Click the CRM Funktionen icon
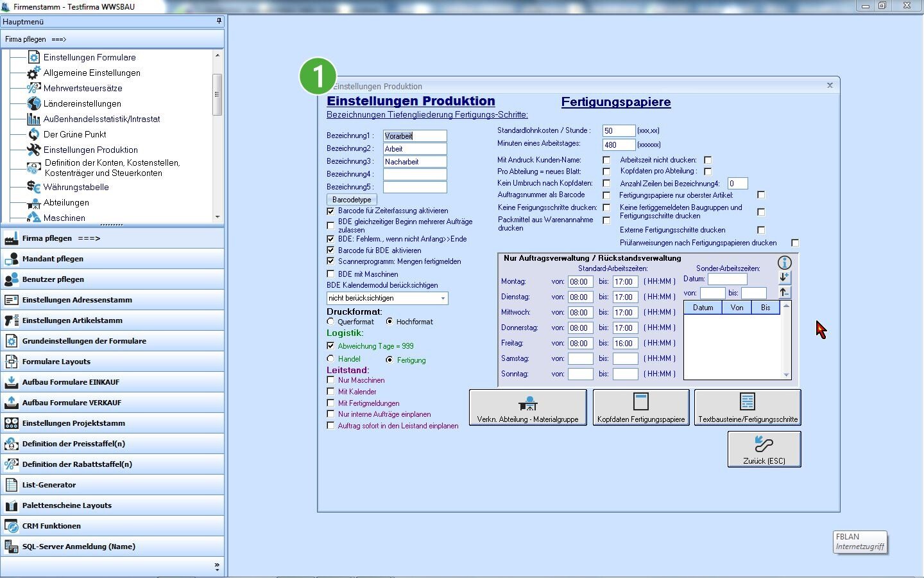Viewport: 924px width, 578px height. [x=12, y=526]
